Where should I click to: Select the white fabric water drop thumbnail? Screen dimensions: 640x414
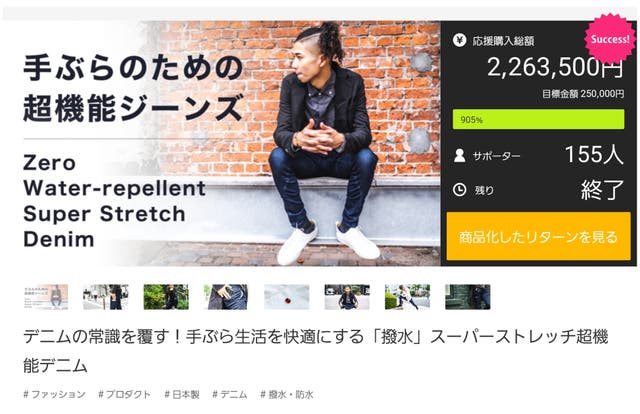pyautogui.click(x=287, y=297)
